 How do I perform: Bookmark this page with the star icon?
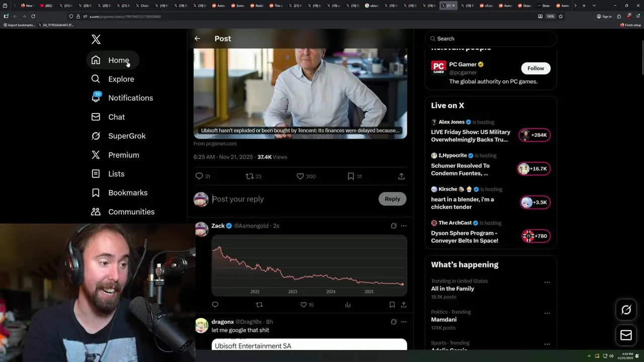(x=560, y=16)
